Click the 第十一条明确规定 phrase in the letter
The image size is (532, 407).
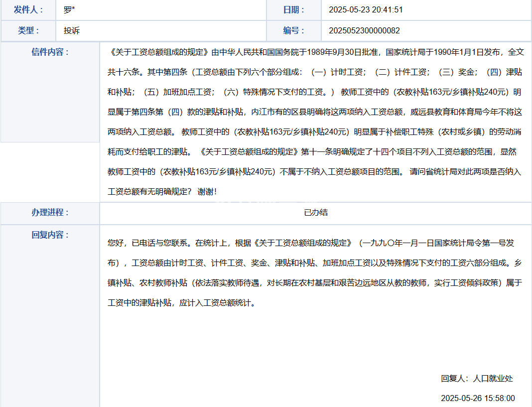tap(330, 152)
